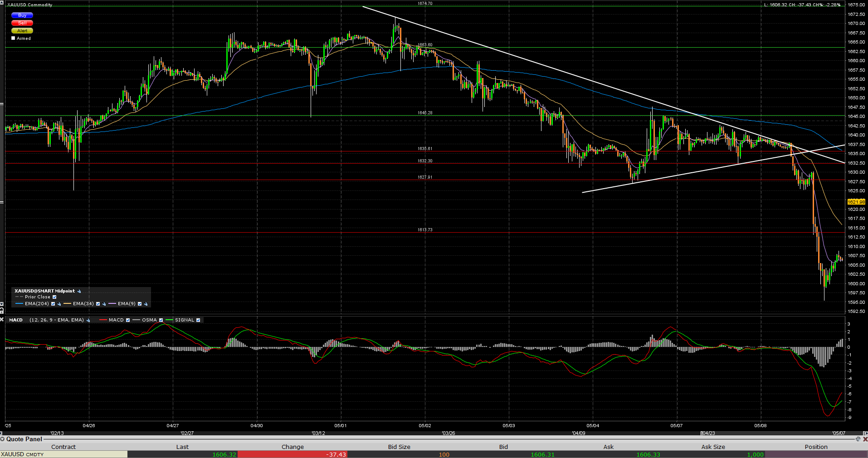868x458 pixels.
Task: Click the lock icon beside the chart
Action: pyautogui.click(x=2, y=311)
